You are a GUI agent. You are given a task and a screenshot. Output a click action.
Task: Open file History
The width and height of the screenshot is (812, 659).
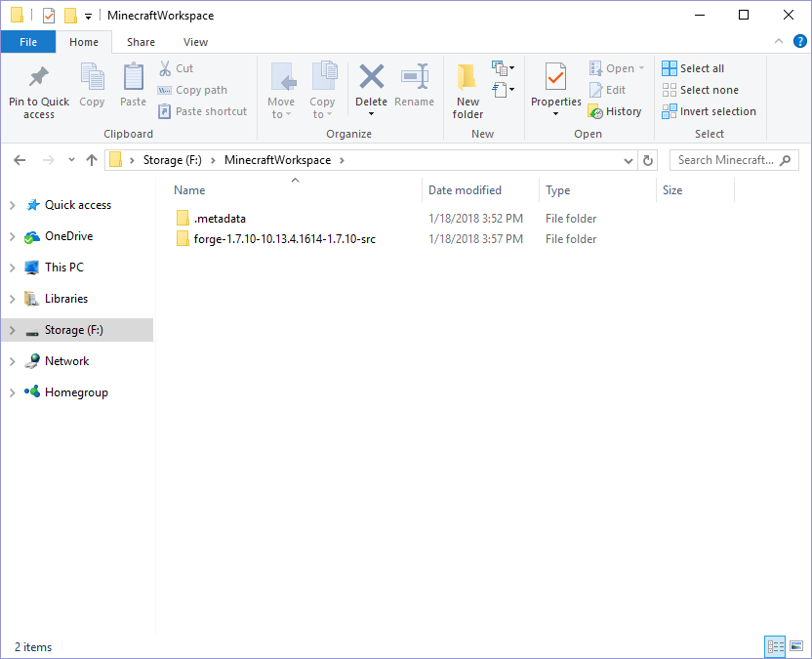(615, 111)
